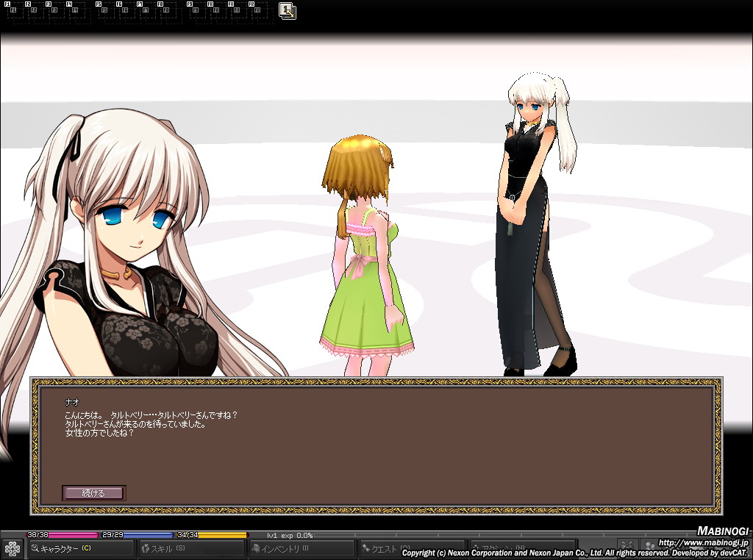The height and width of the screenshot is (560, 753).
Task: Click the ナオ speaker name in dialogue
Action: pos(72,402)
